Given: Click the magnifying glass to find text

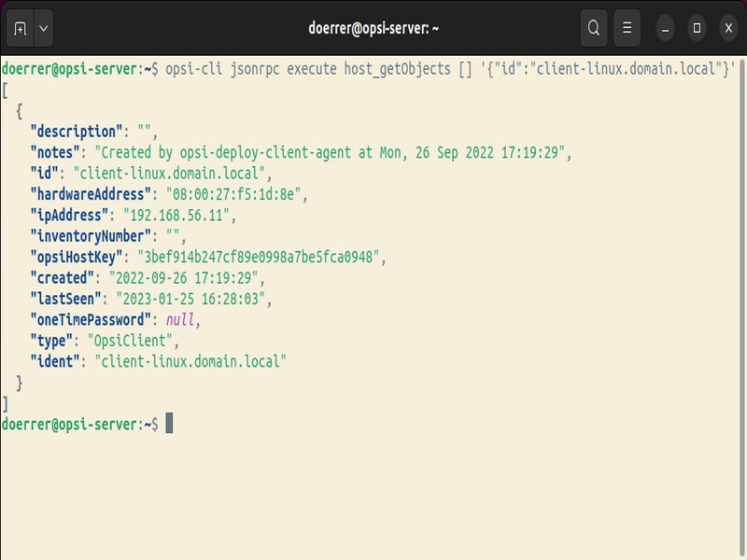Looking at the screenshot, I should (x=593, y=27).
